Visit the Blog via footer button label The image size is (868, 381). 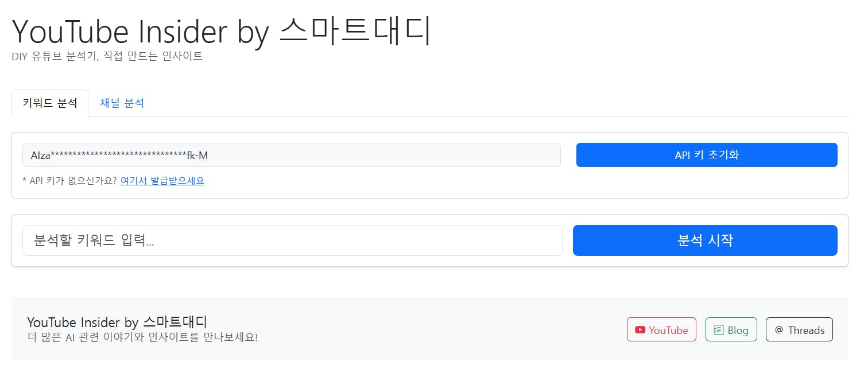[738, 330]
